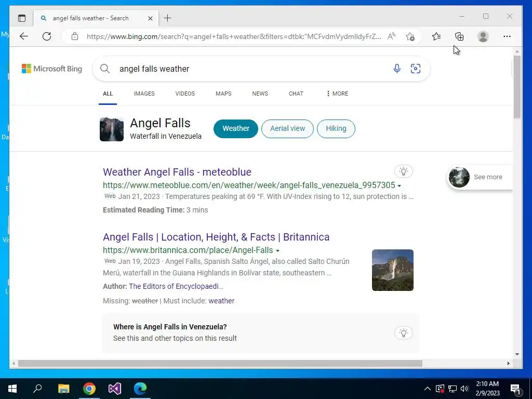Search using an image icon
This screenshot has width=532, height=399.
pos(416,69)
